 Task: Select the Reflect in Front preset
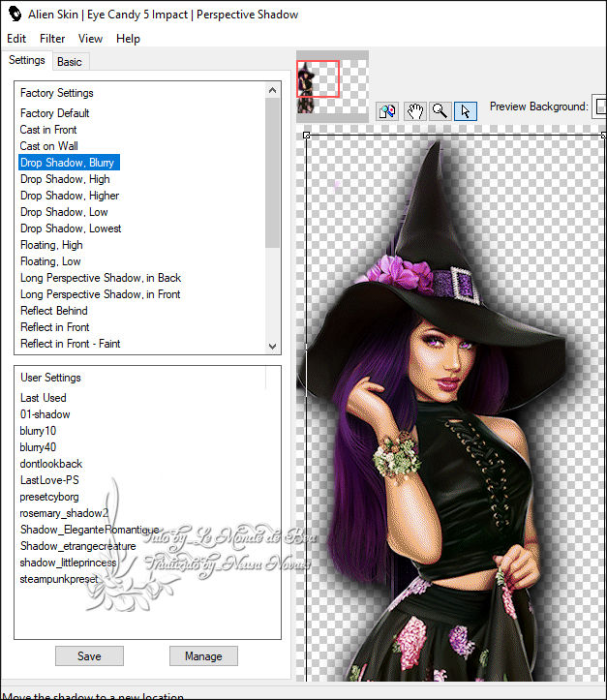click(55, 327)
